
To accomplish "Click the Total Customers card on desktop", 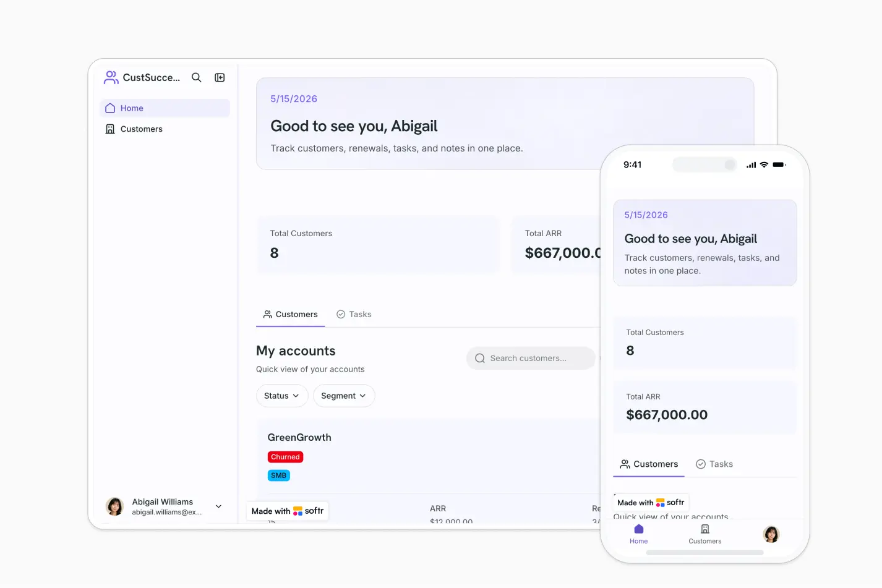I will point(378,245).
